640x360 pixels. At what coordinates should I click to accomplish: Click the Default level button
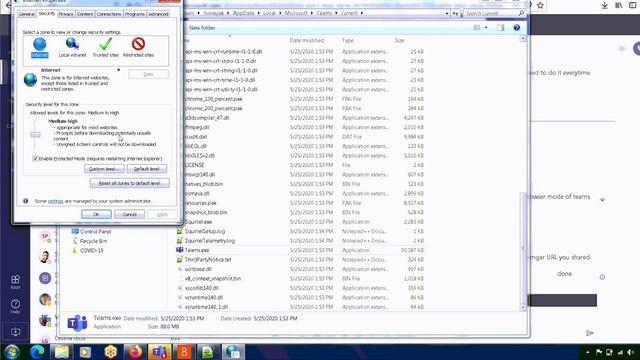click(x=147, y=169)
